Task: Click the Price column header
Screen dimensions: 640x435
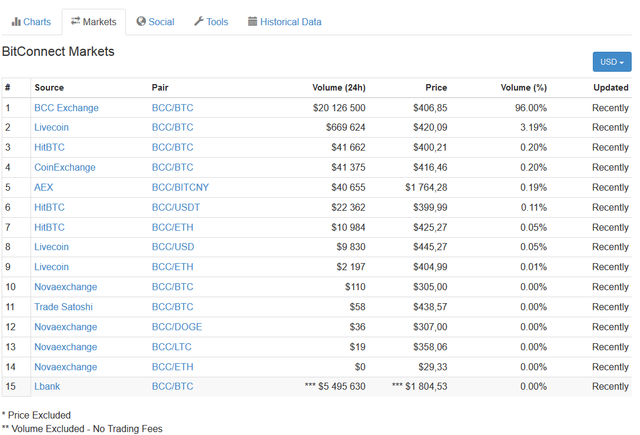Action: coord(436,88)
